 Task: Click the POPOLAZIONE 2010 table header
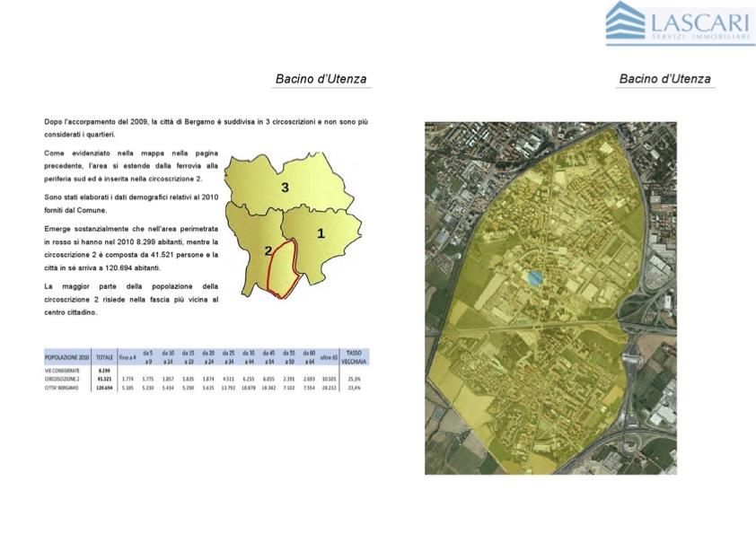[67, 357]
